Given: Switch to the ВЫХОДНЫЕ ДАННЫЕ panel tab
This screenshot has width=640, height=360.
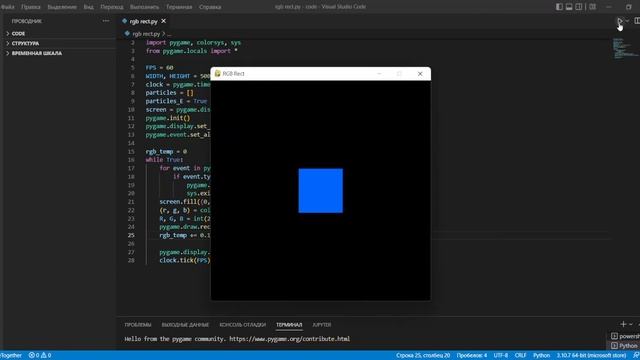Looking at the screenshot, I should tap(185, 325).
